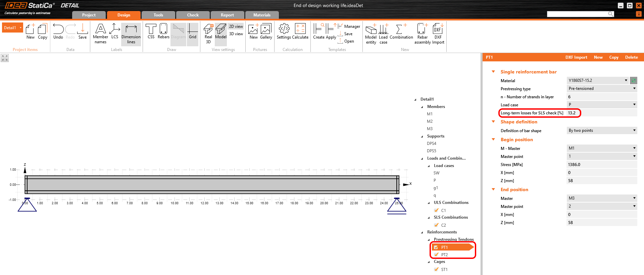Viewport: 644px width, 275px height.
Task: Switch to the Check tab
Action: coord(193,15)
